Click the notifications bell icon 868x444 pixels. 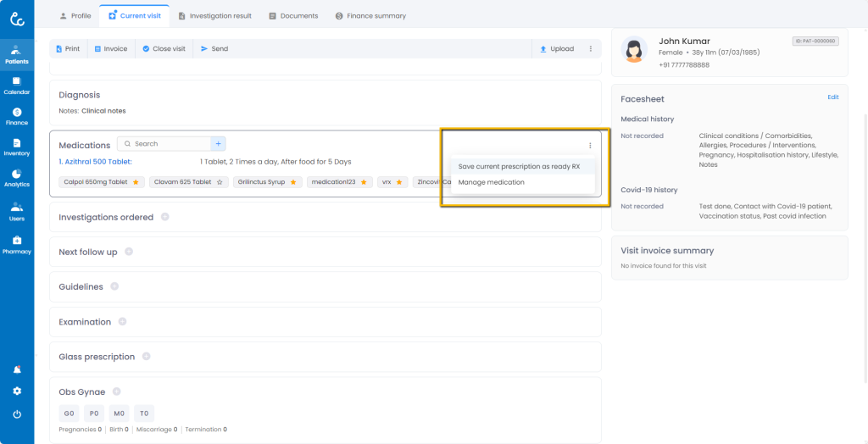(x=17, y=369)
